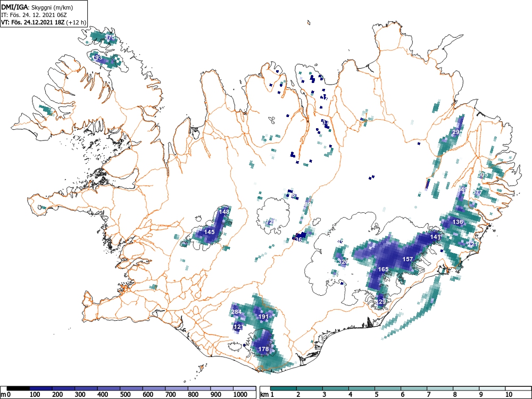Click the 191 visibility value
The height and width of the screenshot is (399, 532).
coord(264,317)
